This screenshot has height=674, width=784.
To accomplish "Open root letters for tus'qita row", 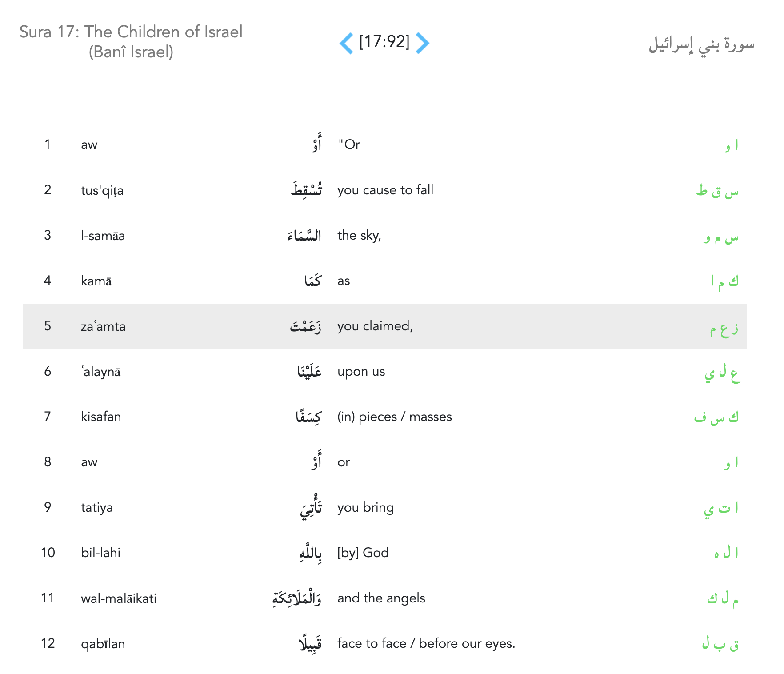I will tap(717, 192).
